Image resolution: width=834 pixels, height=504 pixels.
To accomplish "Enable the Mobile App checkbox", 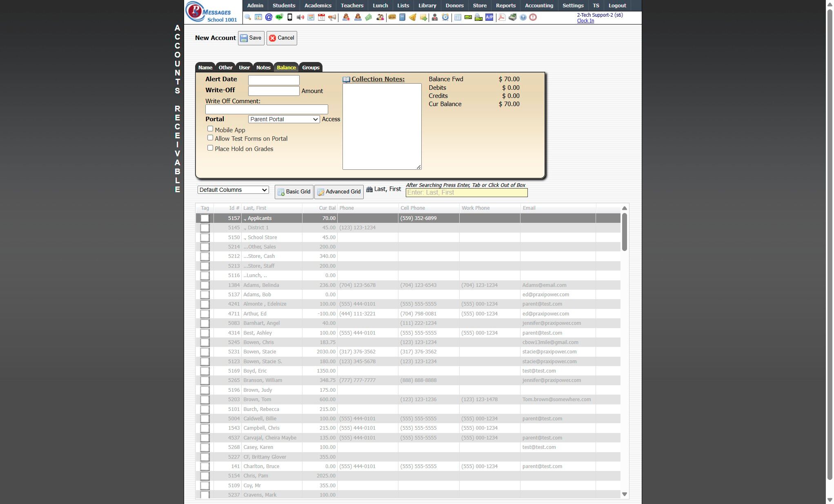I will pos(210,129).
